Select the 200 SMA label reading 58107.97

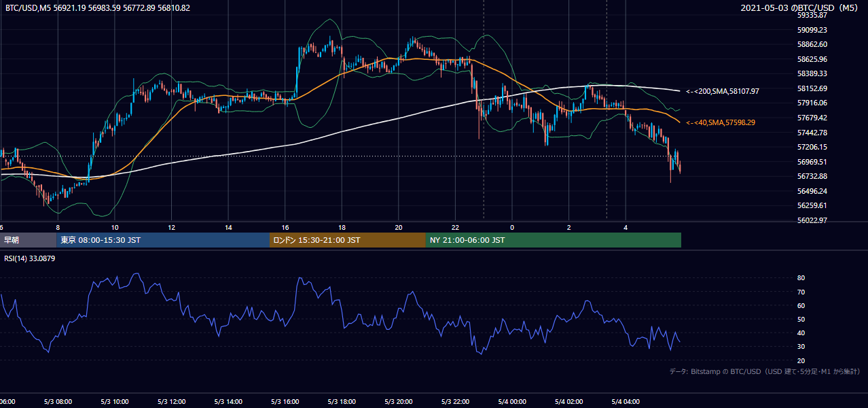coord(723,91)
